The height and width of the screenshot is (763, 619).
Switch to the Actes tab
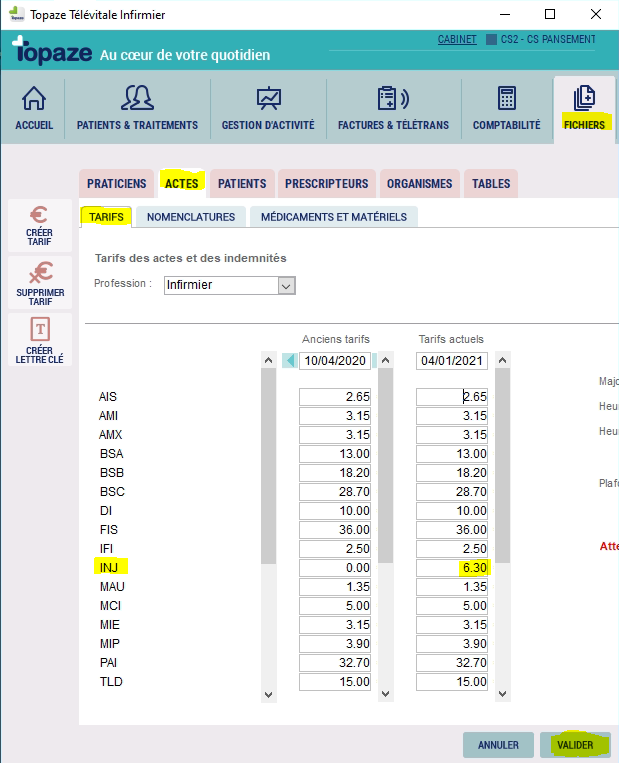tap(182, 184)
